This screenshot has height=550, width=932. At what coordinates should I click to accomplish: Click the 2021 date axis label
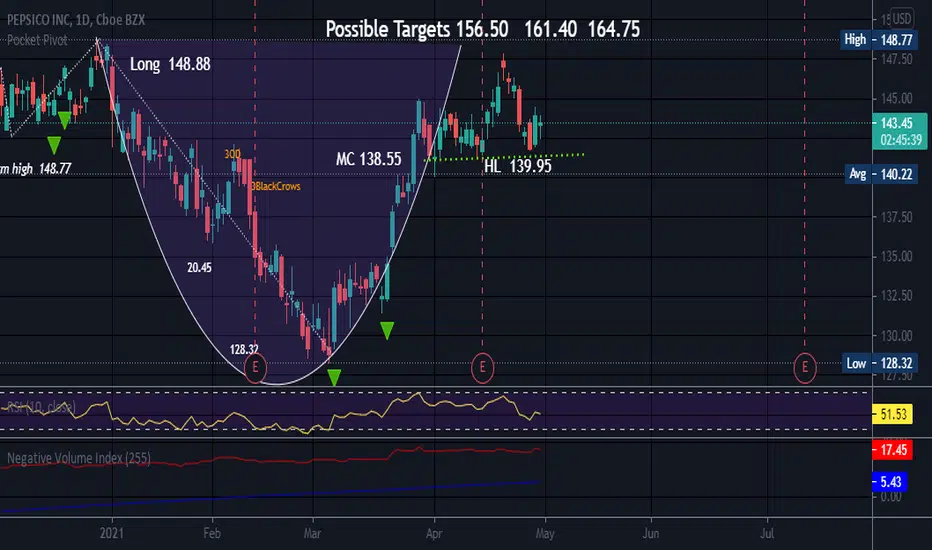[112, 533]
